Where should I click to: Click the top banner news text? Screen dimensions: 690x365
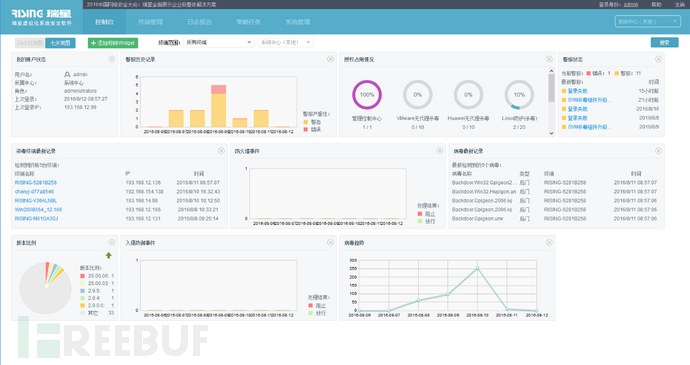[151, 4]
